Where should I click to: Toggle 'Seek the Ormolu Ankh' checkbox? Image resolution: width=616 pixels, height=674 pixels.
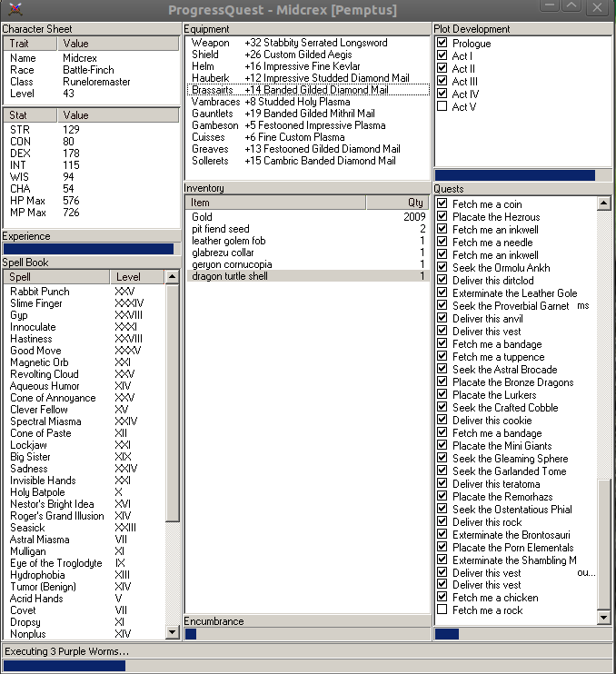tap(442, 267)
